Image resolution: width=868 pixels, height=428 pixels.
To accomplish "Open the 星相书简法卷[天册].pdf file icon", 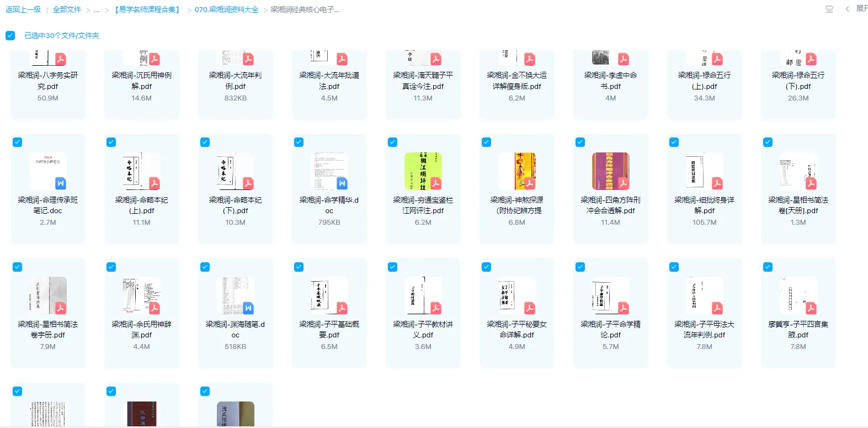I will (798, 171).
